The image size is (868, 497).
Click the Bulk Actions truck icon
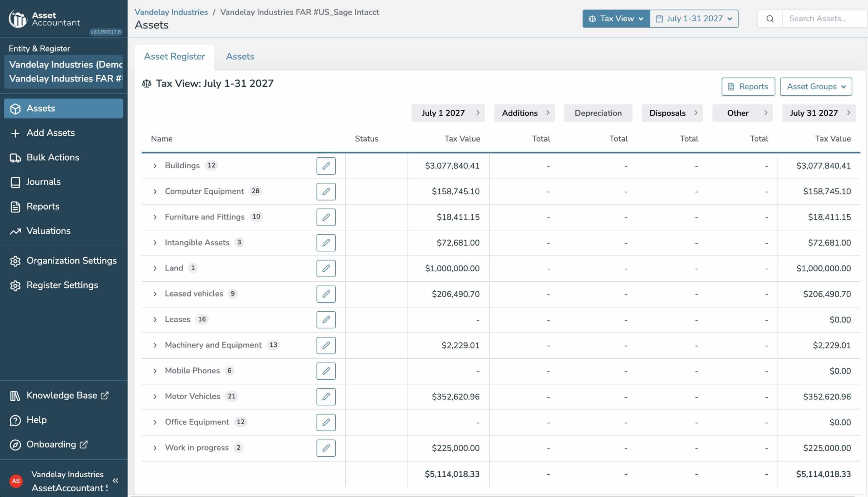(x=15, y=158)
